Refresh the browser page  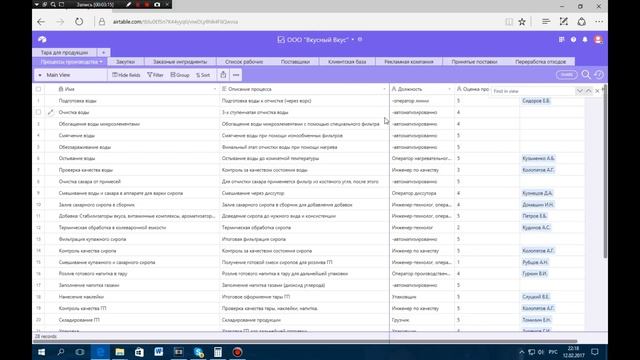(79, 22)
